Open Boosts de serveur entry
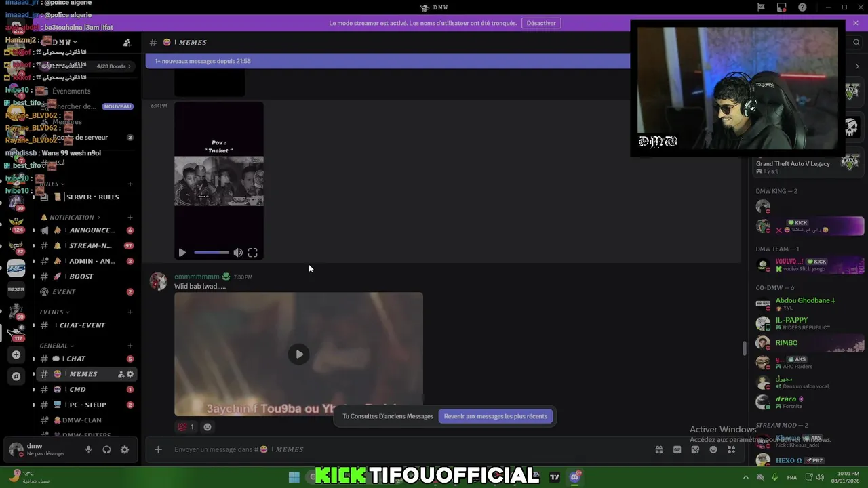Image resolution: width=868 pixels, height=488 pixels. pos(86,138)
